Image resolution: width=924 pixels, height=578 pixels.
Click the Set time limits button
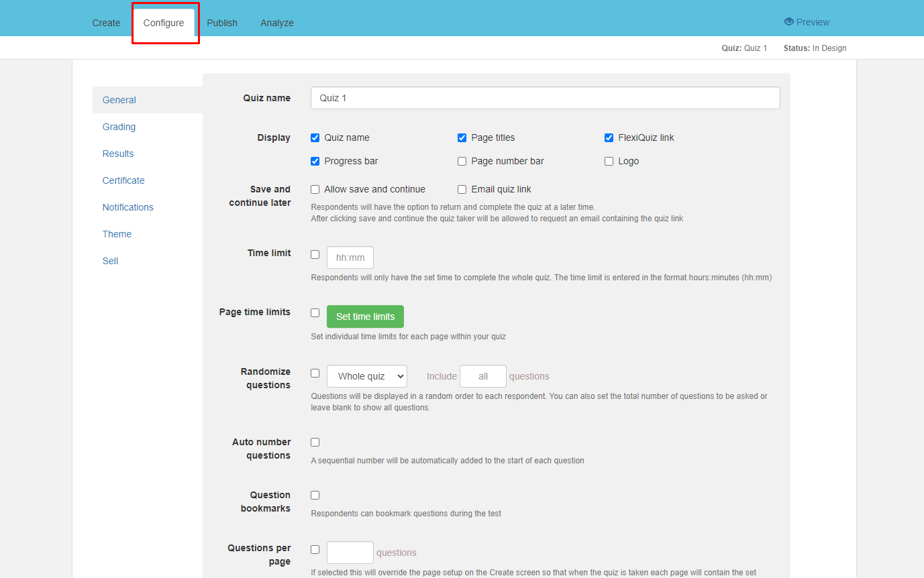(x=365, y=316)
